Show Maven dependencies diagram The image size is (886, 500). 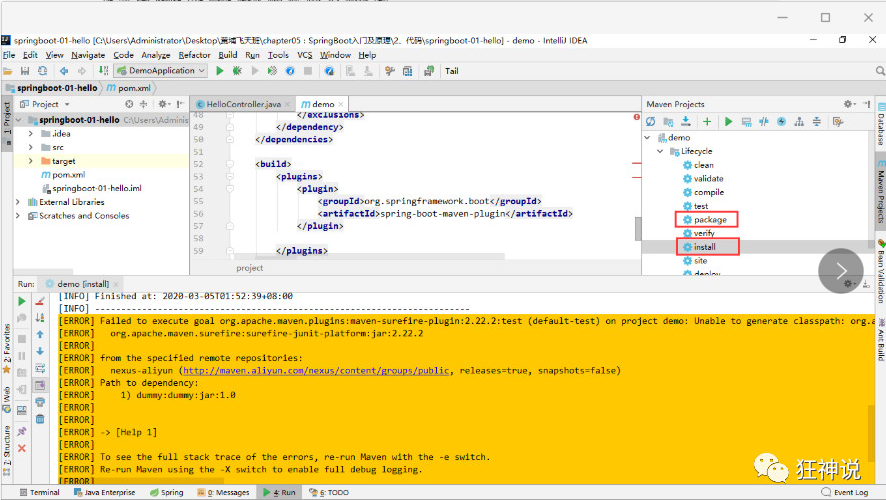799,121
